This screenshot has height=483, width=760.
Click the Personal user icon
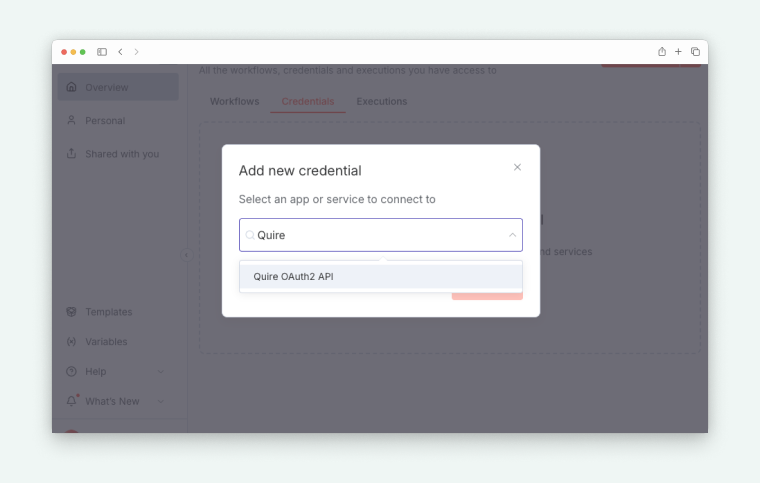[71, 121]
